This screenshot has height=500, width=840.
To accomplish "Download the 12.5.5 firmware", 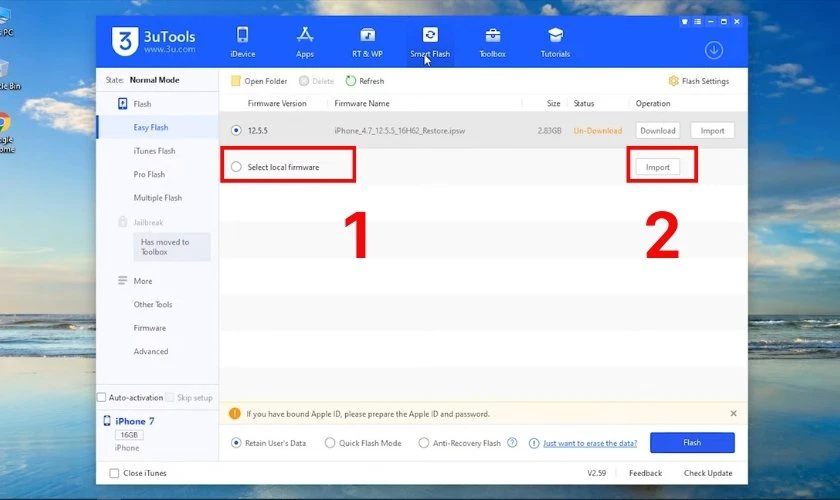I will pos(658,130).
